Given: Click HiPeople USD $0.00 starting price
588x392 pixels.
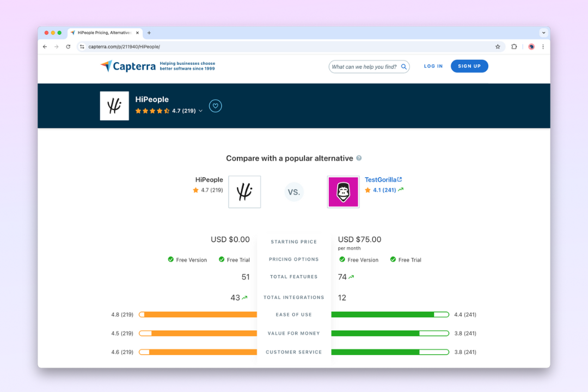Looking at the screenshot, I should (230, 240).
